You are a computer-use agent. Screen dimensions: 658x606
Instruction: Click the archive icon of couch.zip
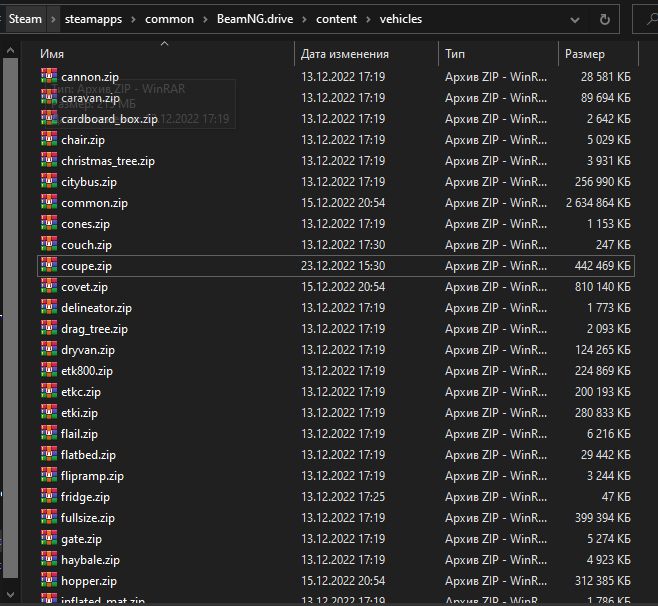(49, 244)
